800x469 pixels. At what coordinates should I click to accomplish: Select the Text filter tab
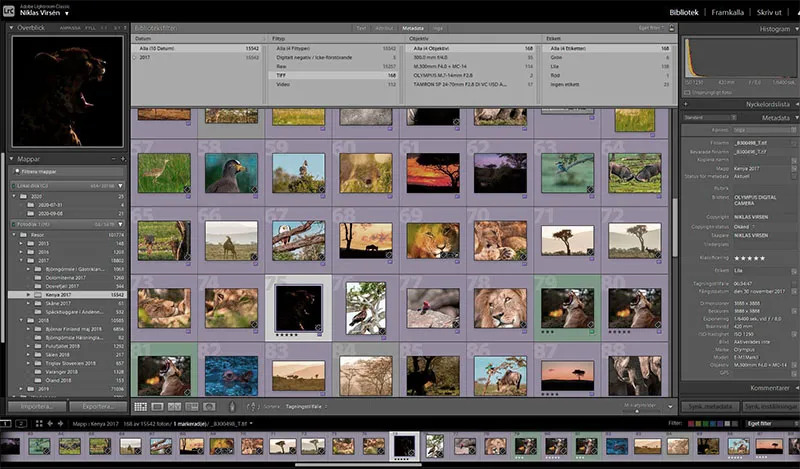coord(361,28)
